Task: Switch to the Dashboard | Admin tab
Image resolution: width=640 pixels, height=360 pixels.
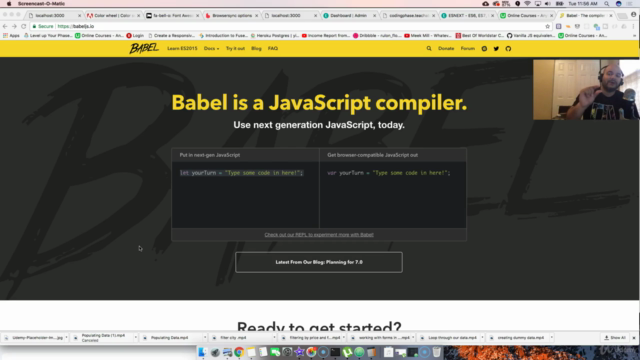Action: 349,16
